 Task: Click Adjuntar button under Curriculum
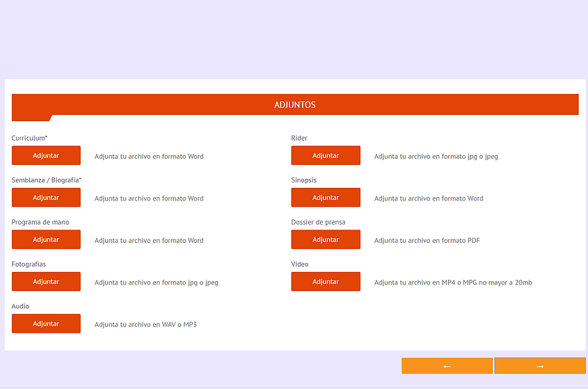(46, 155)
